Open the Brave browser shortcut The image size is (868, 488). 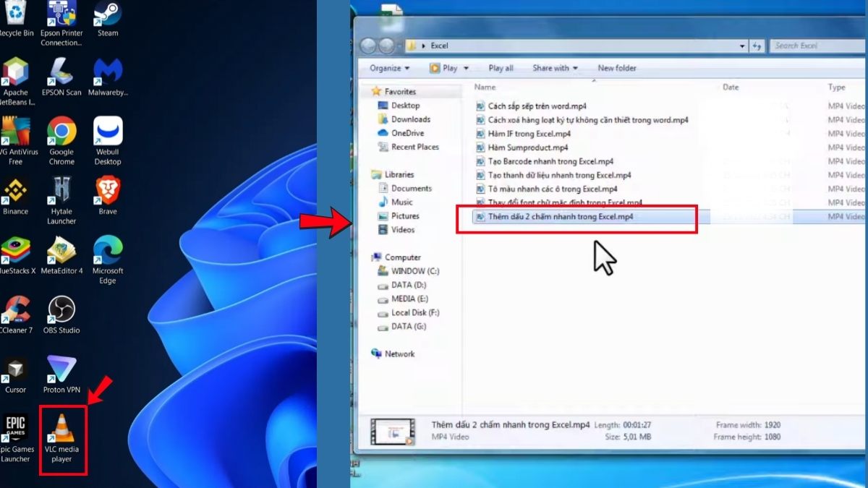click(108, 196)
